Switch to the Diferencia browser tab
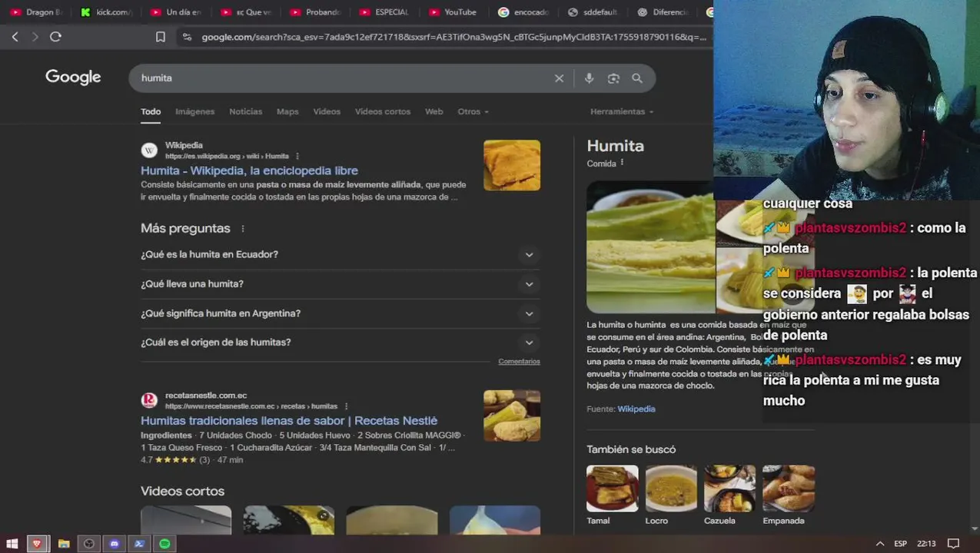The height and width of the screenshot is (553, 980). [x=663, y=12]
